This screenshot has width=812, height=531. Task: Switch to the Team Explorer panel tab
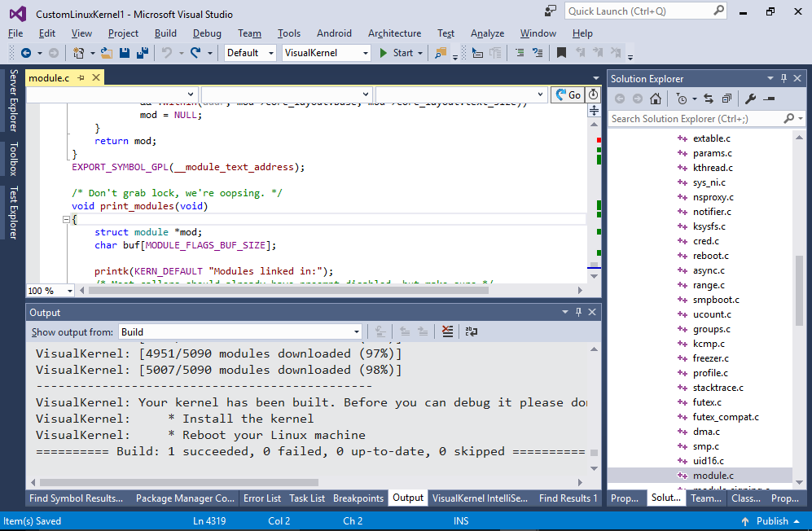[706, 498]
